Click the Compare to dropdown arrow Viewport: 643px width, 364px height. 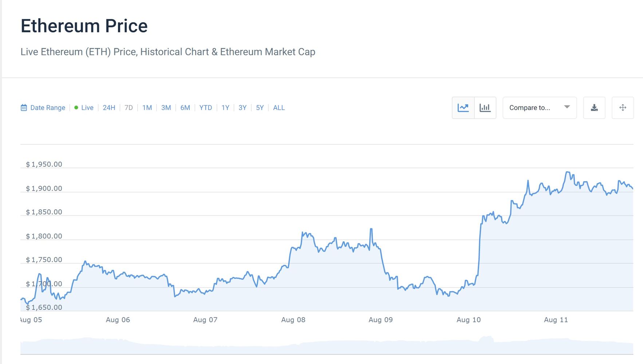tap(567, 107)
